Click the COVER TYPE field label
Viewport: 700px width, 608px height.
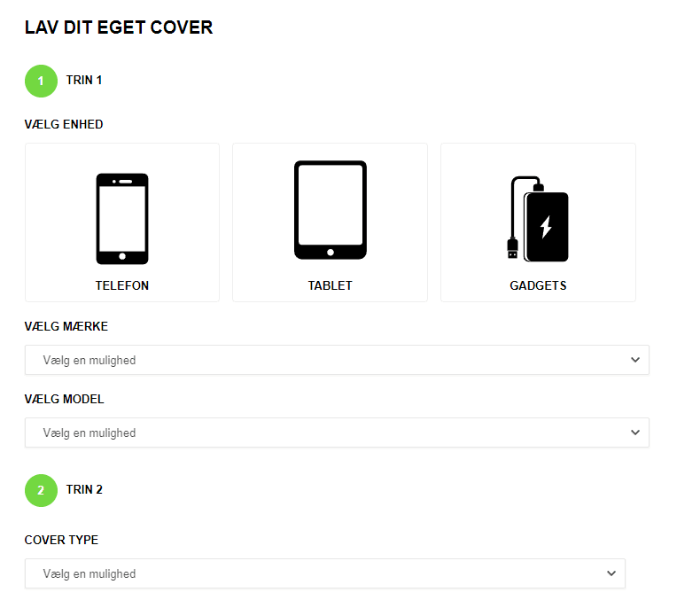coord(61,540)
